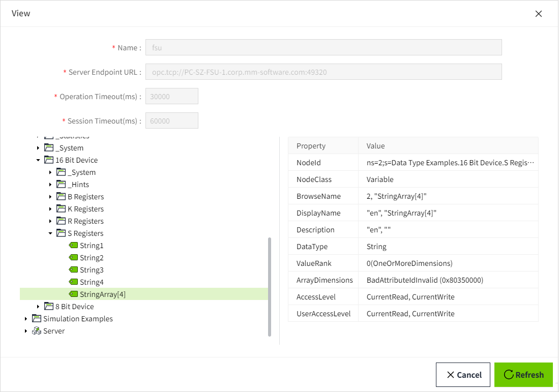Click the green tag icon beside String1
Screen dimensions: 559x392
pos(73,246)
